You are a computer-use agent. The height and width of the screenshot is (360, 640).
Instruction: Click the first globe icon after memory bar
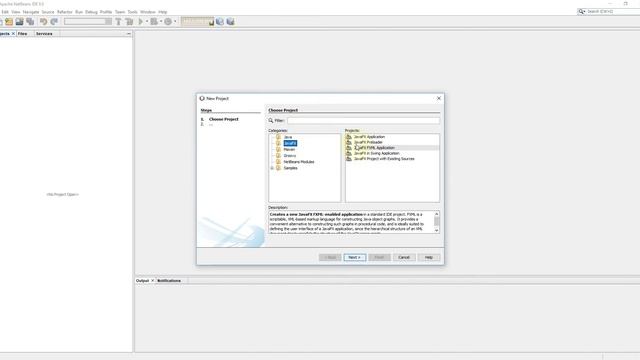click(220, 22)
